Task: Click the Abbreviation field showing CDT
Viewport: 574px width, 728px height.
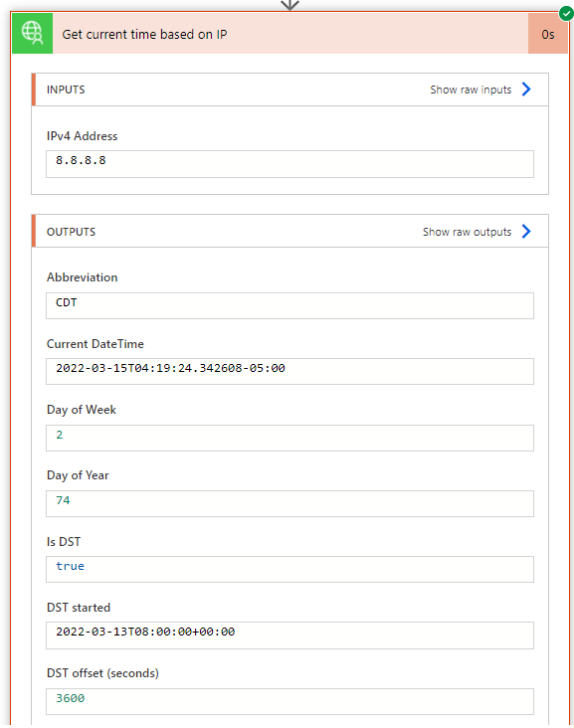Action: [x=289, y=305]
